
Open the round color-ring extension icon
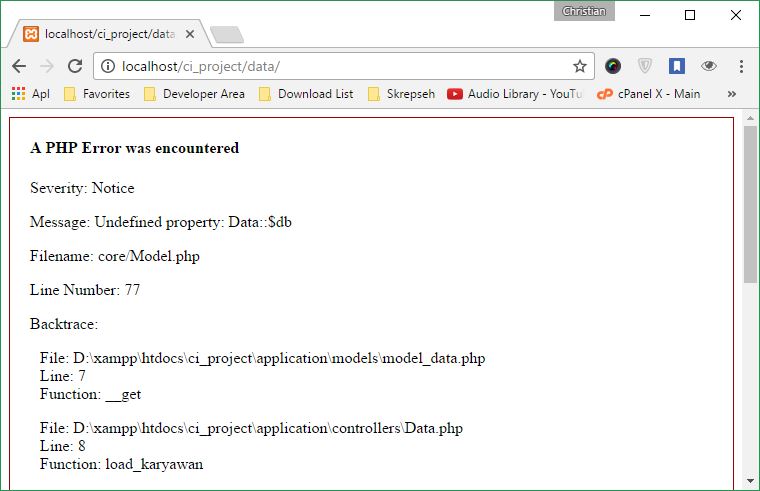coord(613,66)
